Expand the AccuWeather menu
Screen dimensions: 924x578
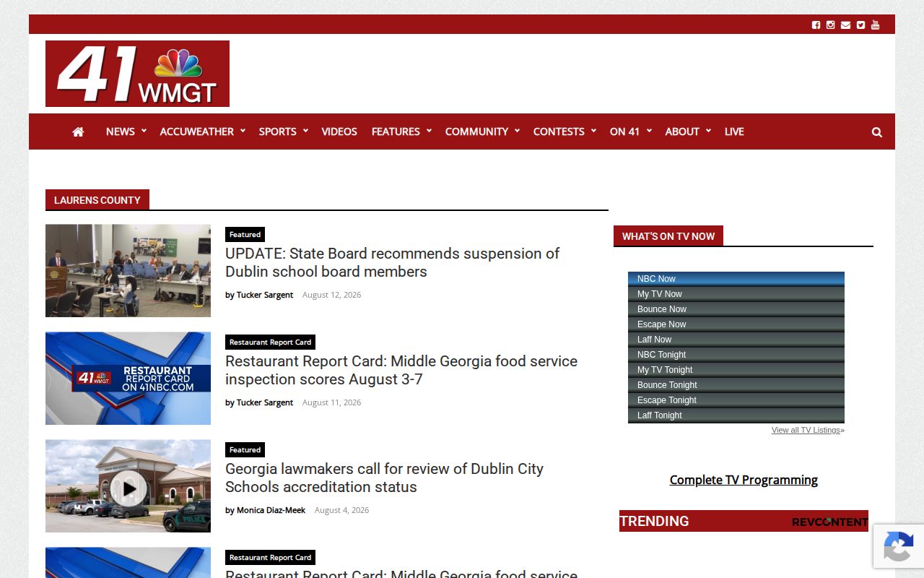click(203, 131)
